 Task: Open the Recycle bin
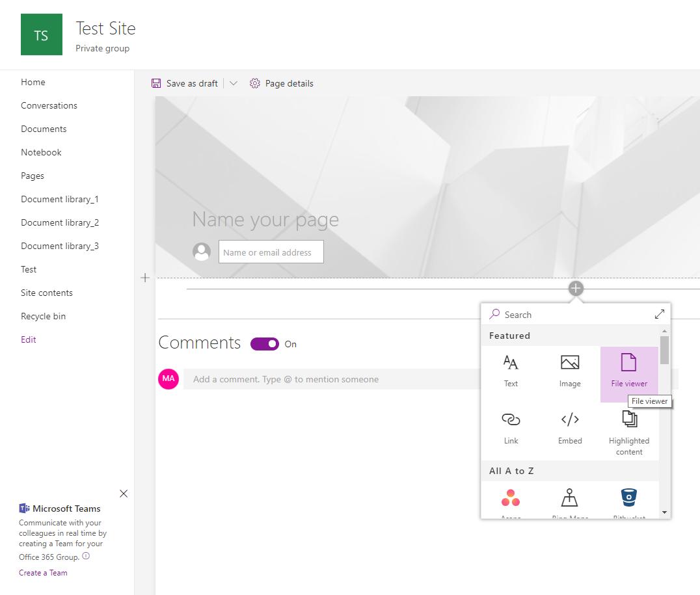(44, 316)
